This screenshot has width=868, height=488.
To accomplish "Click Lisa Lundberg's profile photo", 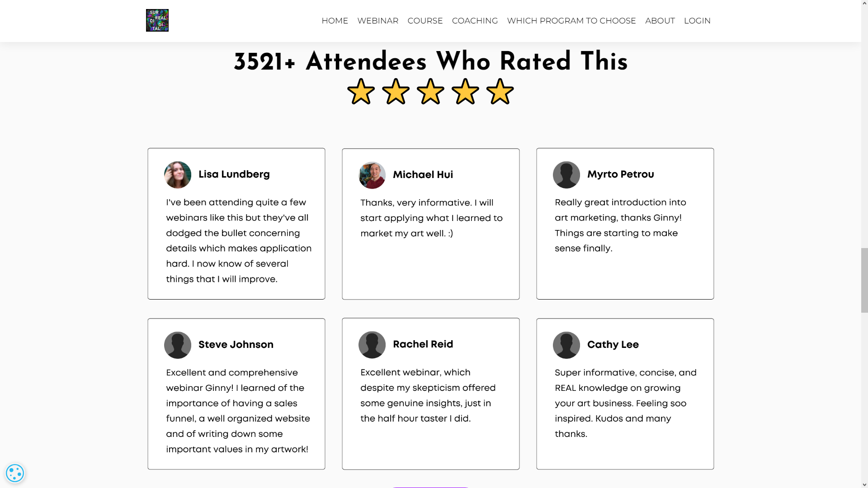I will coord(177,174).
